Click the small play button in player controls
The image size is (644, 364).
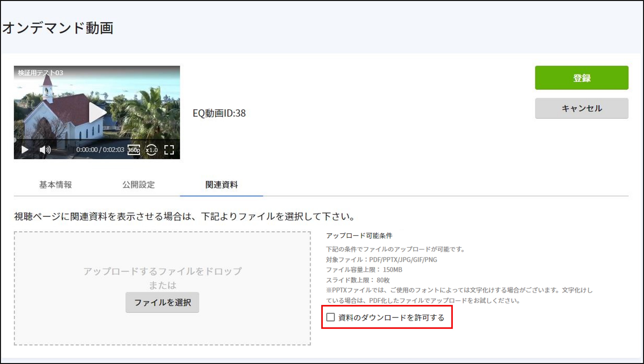(x=25, y=150)
